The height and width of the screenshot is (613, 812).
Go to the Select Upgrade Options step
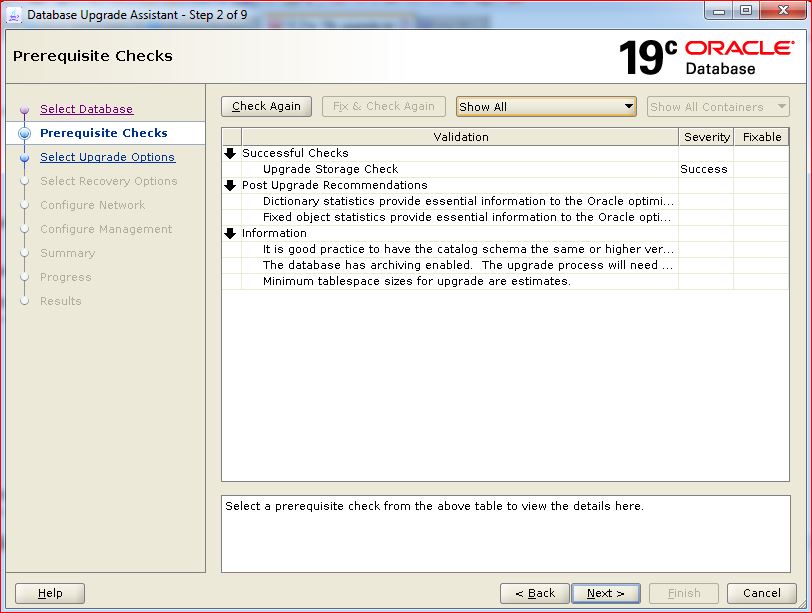(107, 157)
